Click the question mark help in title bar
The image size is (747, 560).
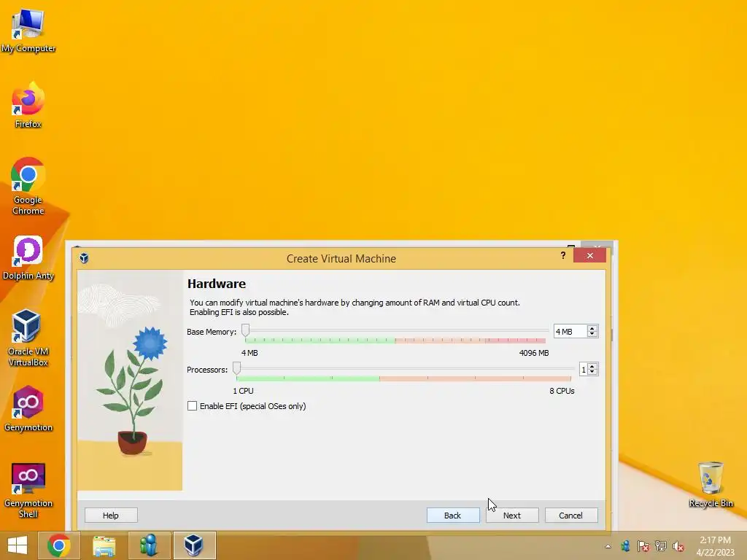click(x=563, y=255)
